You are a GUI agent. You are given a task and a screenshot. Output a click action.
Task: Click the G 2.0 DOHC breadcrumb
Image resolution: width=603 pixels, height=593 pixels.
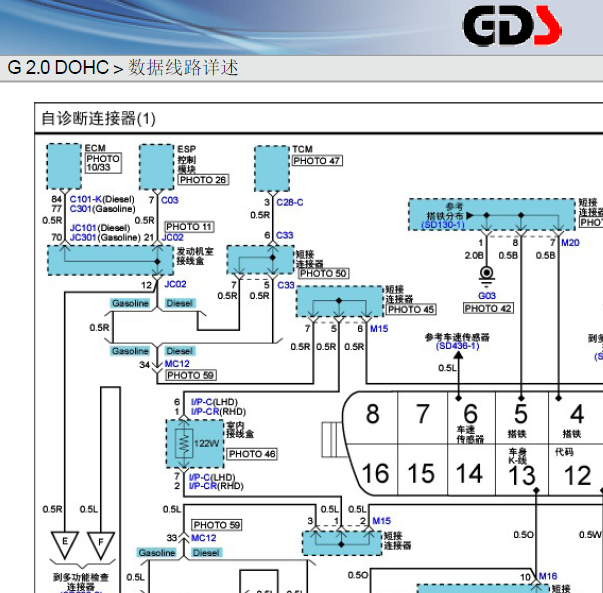point(57,68)
